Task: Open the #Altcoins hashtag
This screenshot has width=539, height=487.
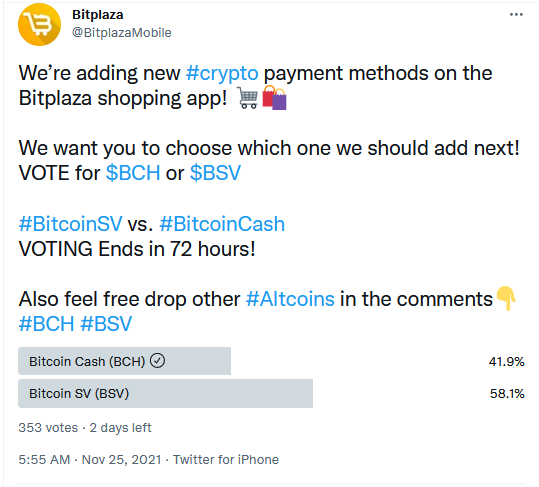Action: [290, 299]
